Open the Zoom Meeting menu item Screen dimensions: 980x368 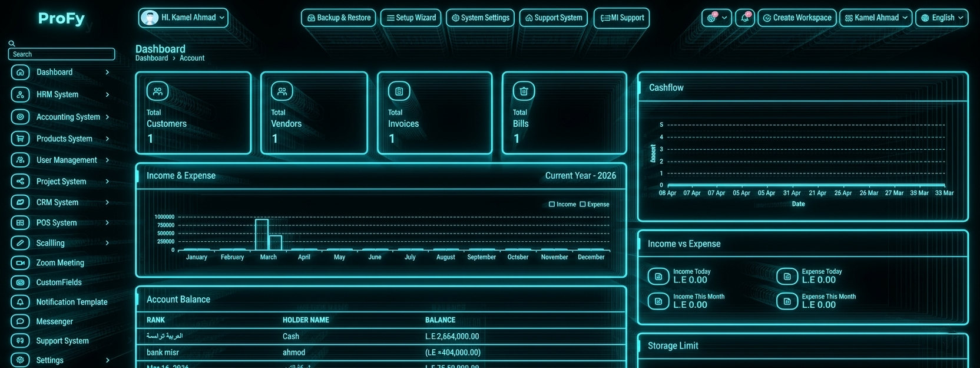coord(60,262)
